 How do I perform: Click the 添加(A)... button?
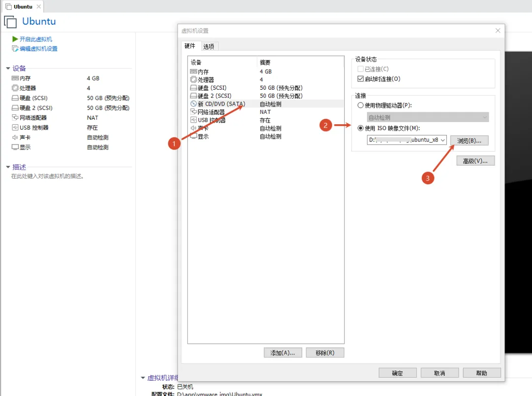pos(283,353)
